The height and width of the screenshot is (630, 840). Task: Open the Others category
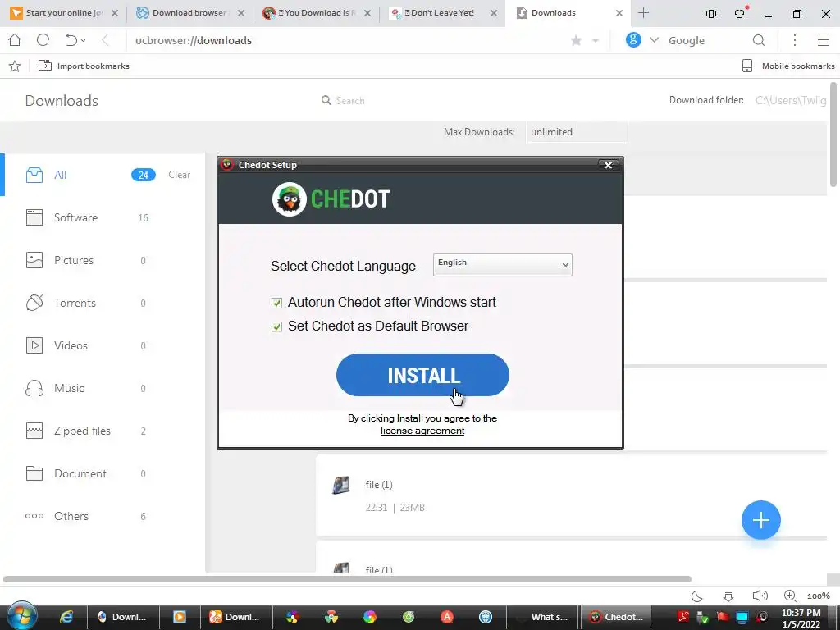click(102, 516)
